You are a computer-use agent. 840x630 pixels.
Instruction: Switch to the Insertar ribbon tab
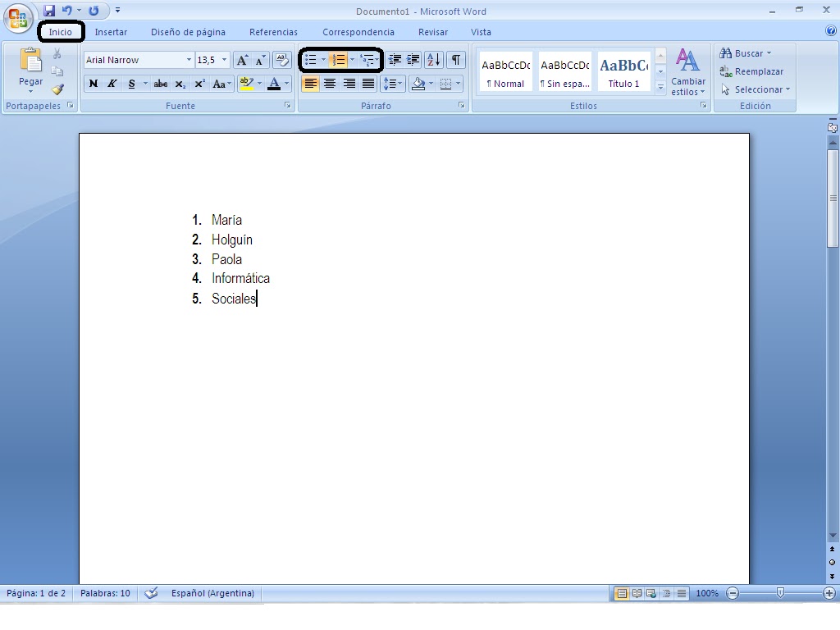click(x=111, y=32)
